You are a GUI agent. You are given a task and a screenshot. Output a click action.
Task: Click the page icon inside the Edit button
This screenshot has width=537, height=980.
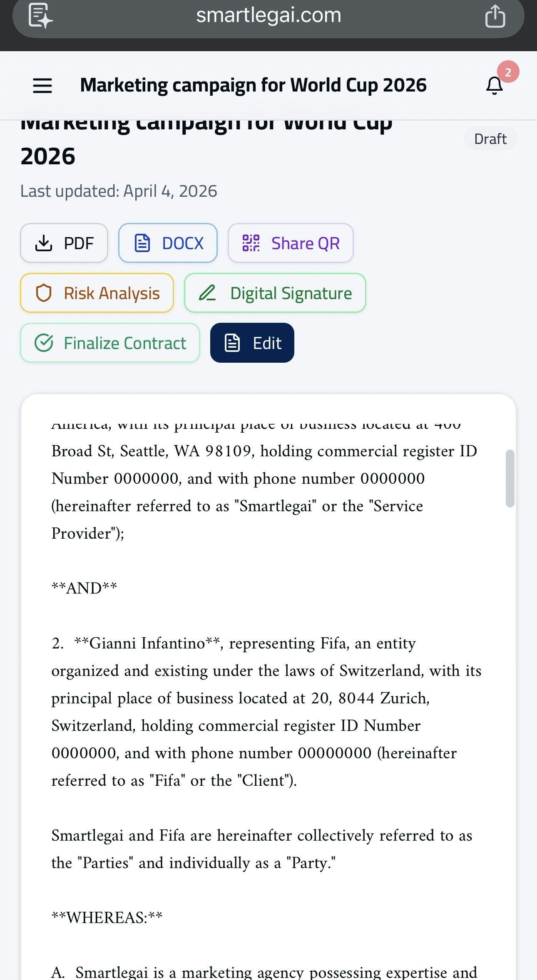pyautogui.click(x=232, y=343)
